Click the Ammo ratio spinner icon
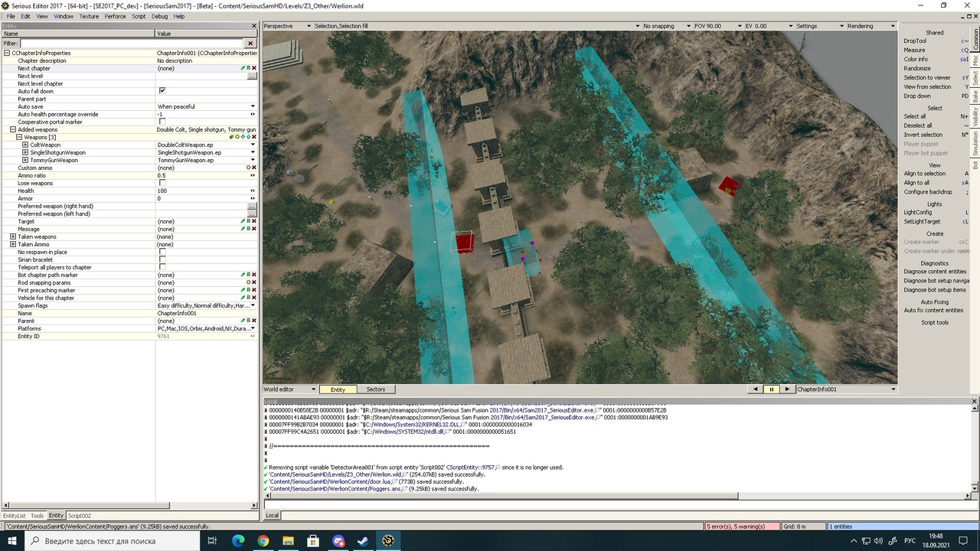Viewport: 980px width, 551px height. point(253,175)
